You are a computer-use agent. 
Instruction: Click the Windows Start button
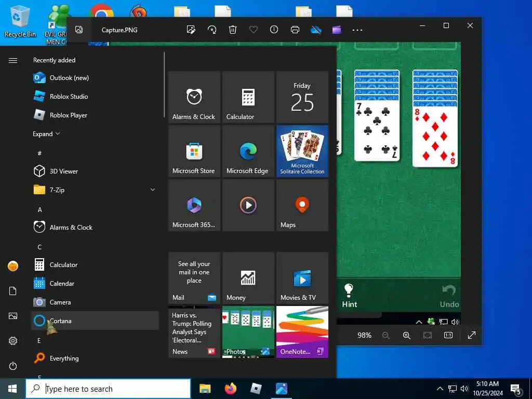coord(12,389)
